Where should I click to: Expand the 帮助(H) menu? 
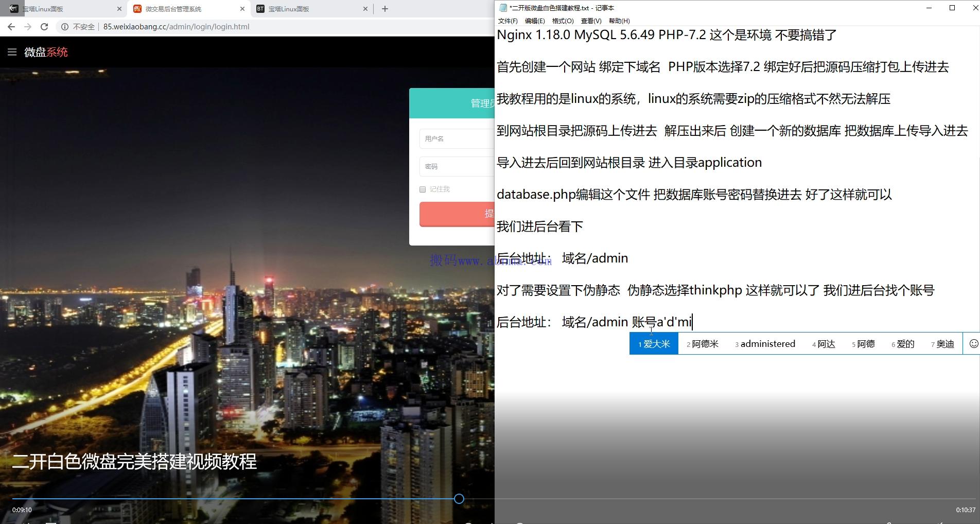(x=619, y=21)
